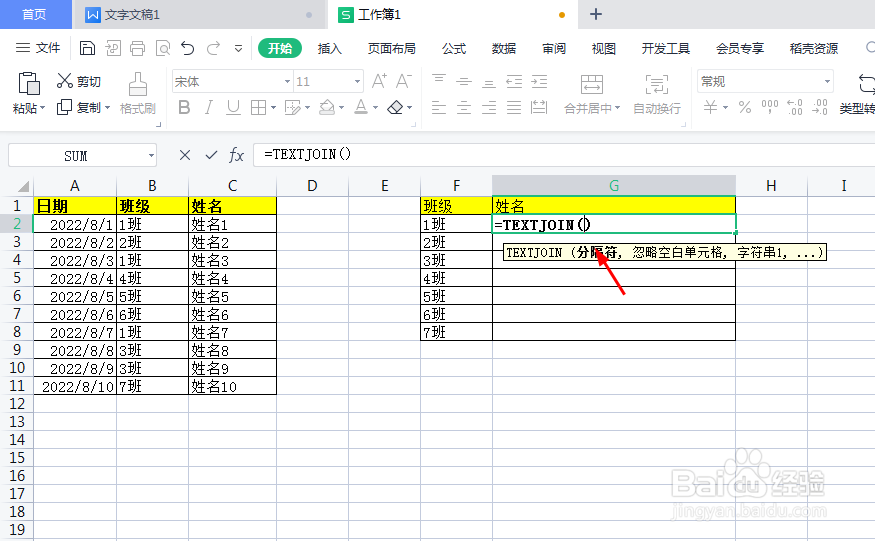This screenshot has height=541, width=875.
Task: Expand the fill color dropdown arrow
Action: pos(341,108)
